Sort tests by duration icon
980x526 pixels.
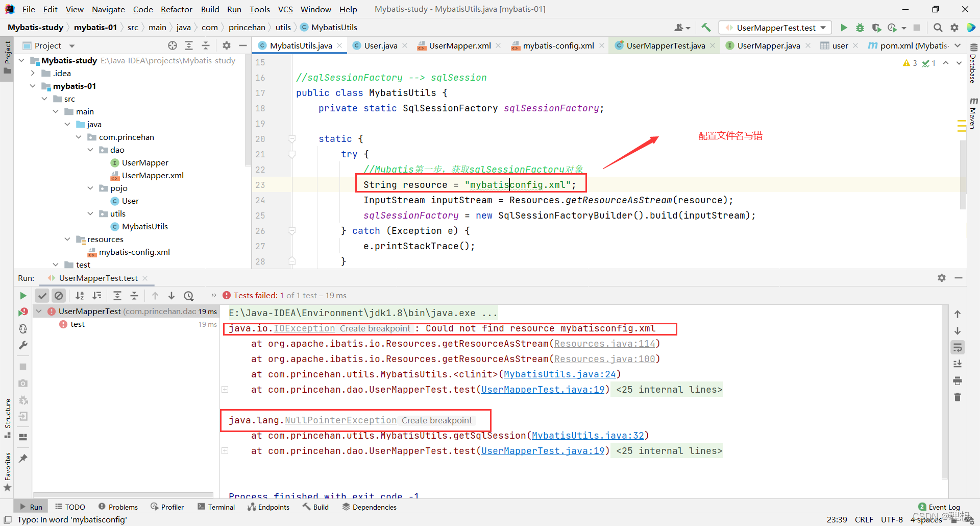pos(96,296)
